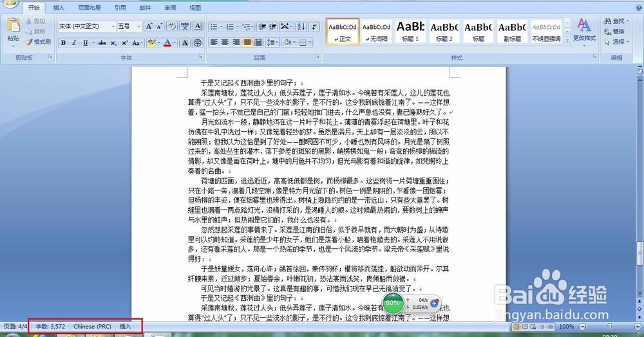Viewport: 644px width, 337px height.
Task: Click the Paste (粘贴) icon
Action: click(13, 26)
